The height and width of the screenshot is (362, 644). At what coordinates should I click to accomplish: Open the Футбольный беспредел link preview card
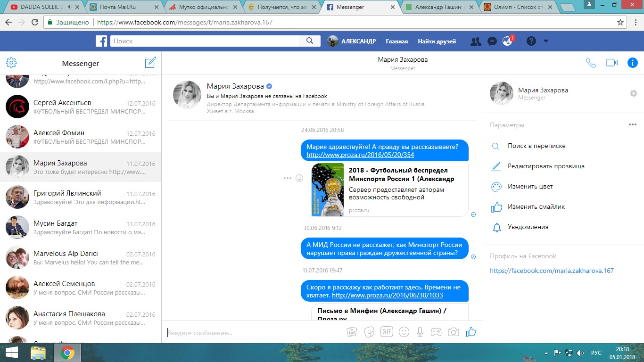389,189
